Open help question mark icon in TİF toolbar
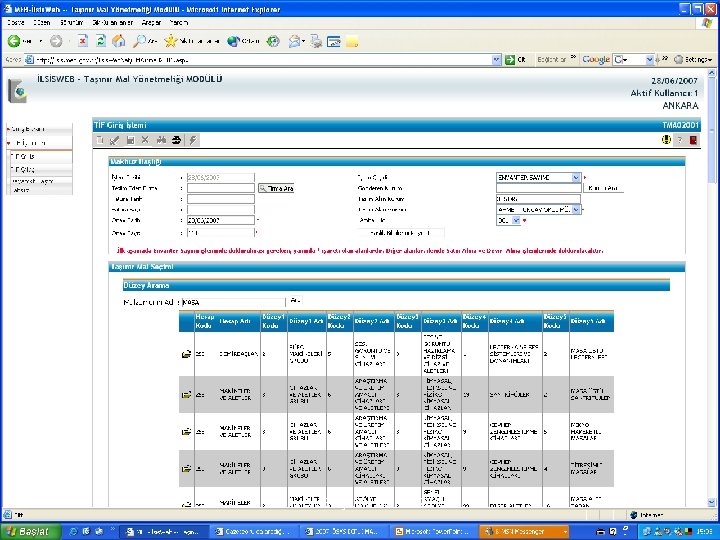This screenshot has width=720, height=540. pyautogui.click(x=680, y=140)
